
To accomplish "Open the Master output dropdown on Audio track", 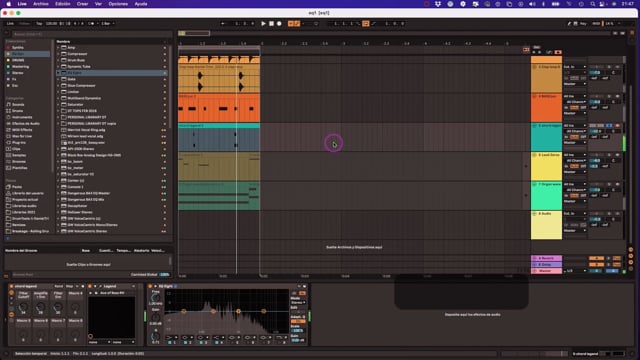I will click(575, 230).
